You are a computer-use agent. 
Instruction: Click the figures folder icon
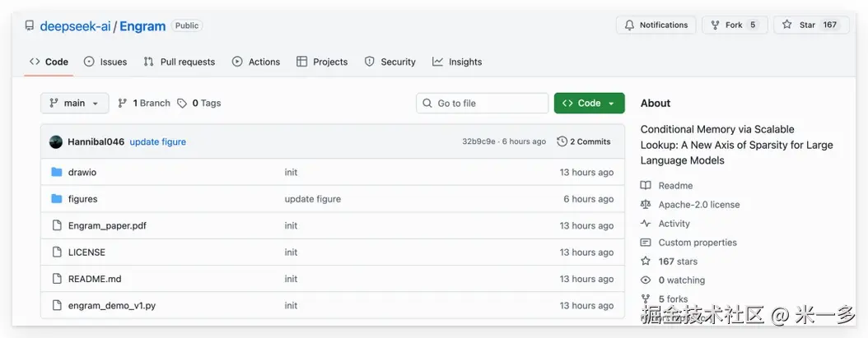coord(57,198)
